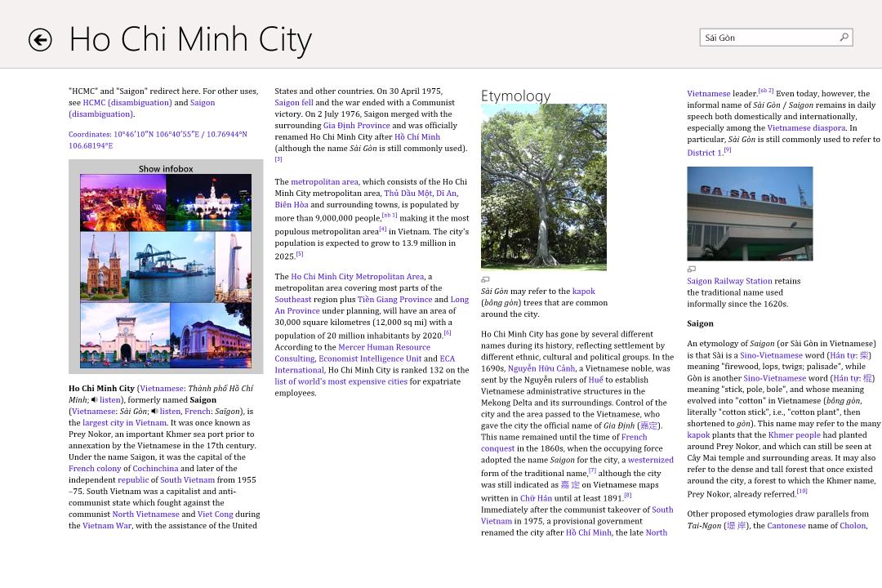Viewport: 882px width, 588px height.
Task: Open the HCMC (disambiguation) link
Action: click(x=127, y=103)
